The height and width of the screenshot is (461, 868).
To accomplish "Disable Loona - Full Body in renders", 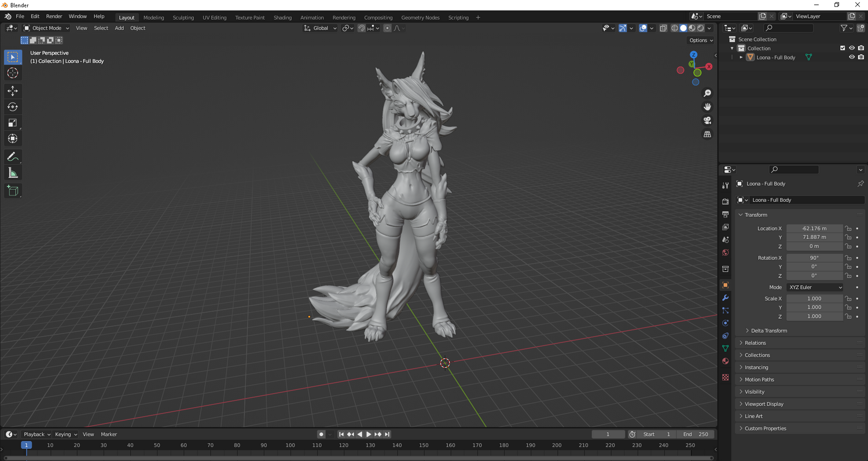I will click(861, 57).
